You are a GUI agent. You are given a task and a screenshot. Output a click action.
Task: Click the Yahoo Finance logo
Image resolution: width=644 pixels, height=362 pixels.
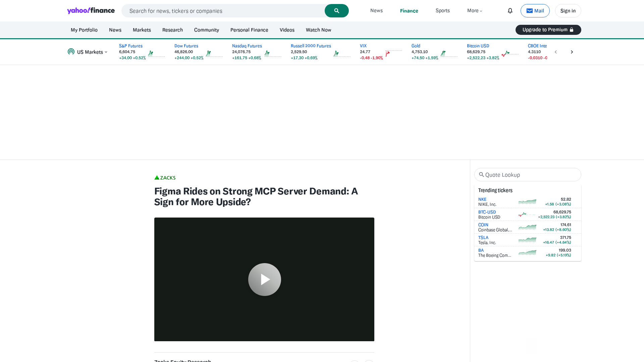[x=91, y=11]
